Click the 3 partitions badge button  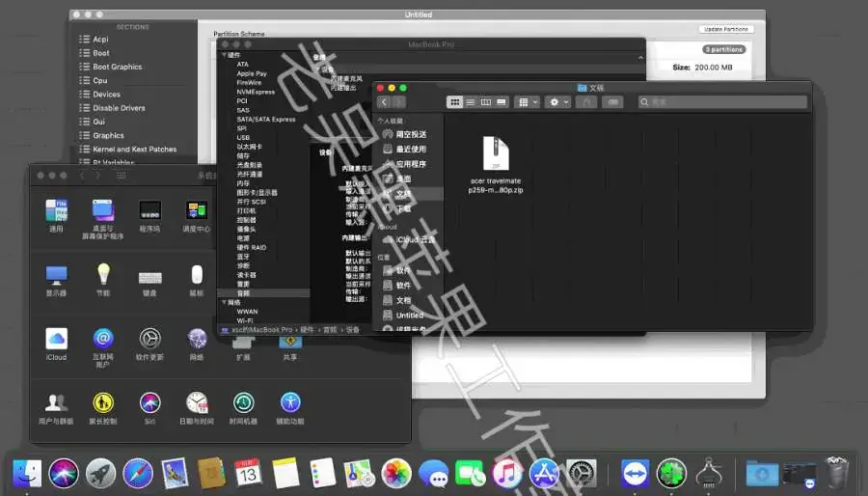pos(723,50)
